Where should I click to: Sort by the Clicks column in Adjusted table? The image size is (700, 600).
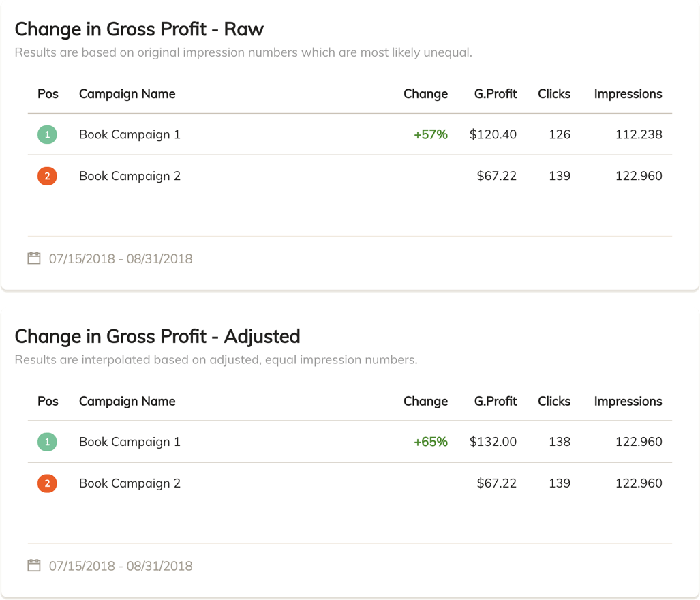(553, 402)
